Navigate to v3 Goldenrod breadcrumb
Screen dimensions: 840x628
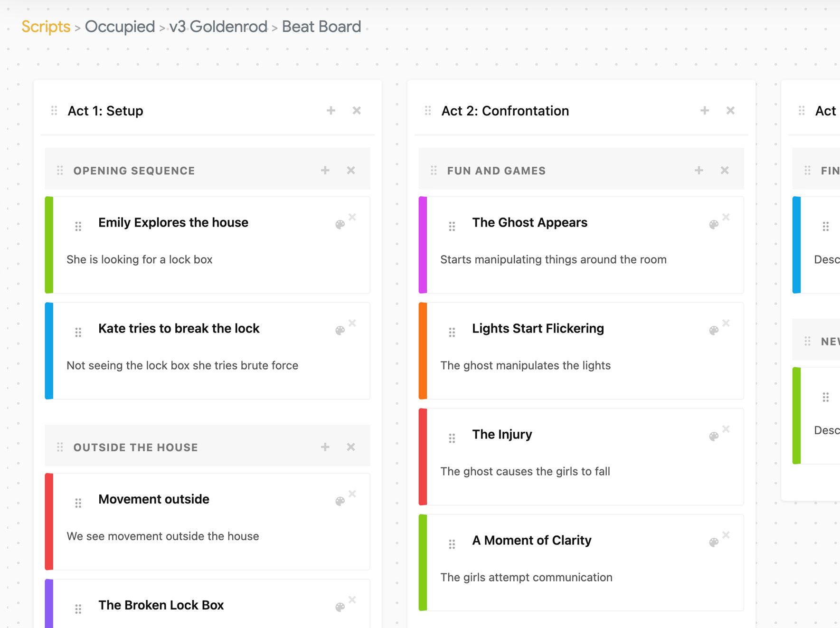(x=218, y=27)
